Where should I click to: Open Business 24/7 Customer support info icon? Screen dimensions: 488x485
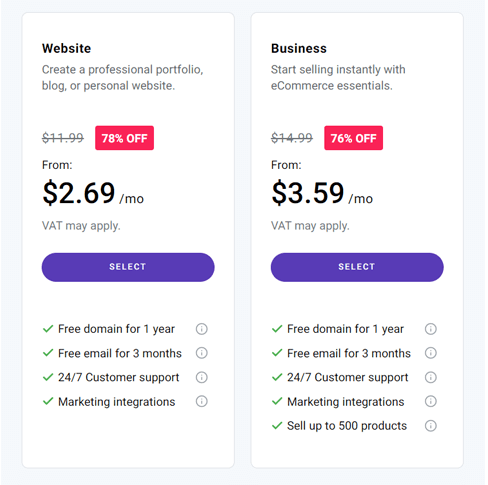[x=430, y=377]
